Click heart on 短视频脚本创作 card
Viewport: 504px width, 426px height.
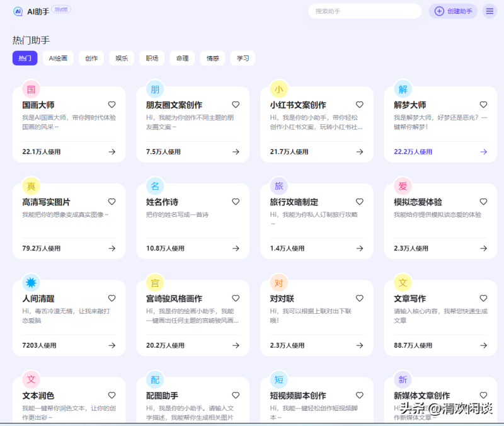pos(360,395)
